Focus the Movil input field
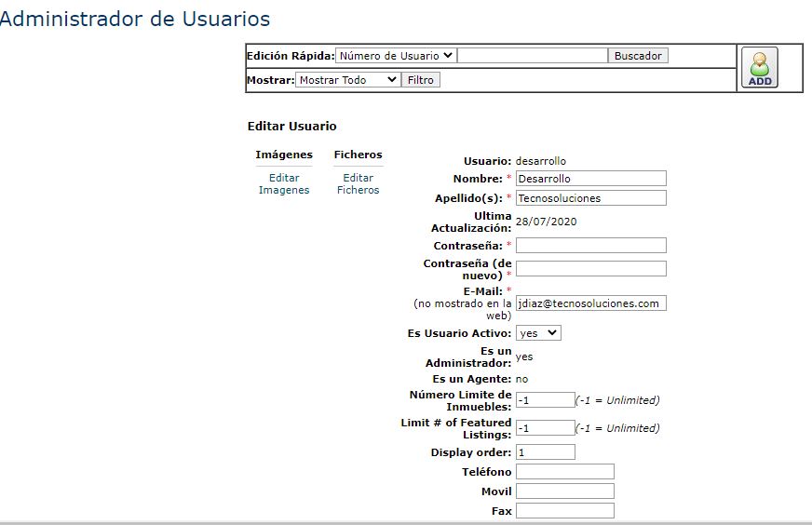The image size is (812, 525). 564,491
